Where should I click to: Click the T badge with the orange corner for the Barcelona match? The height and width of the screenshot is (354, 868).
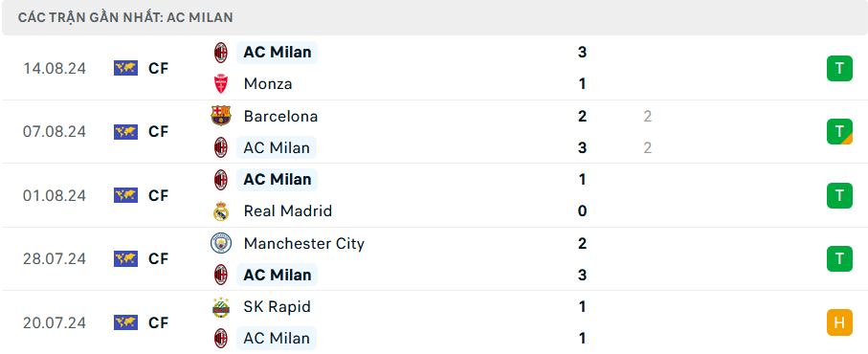[x=839, y=132]
